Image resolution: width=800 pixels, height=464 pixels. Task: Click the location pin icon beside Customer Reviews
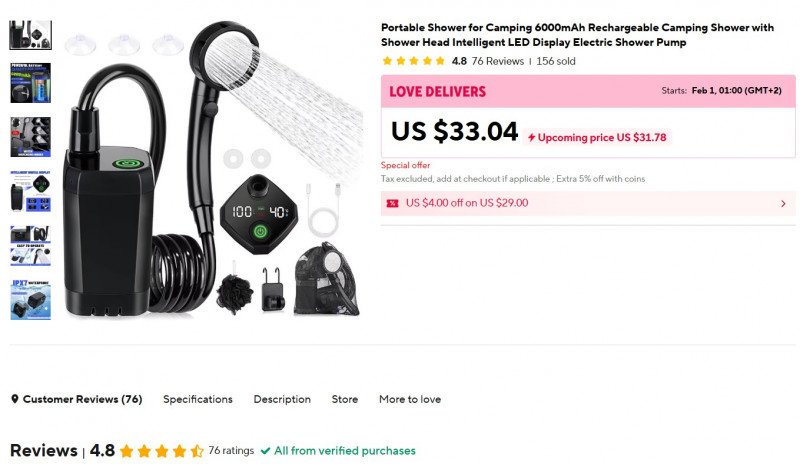tap(15, 399)
